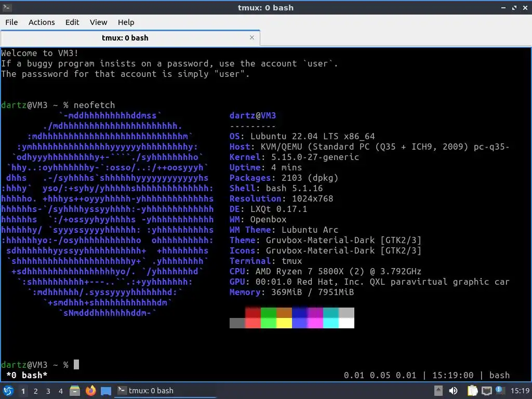Screen dimensions: 532x399
Task: Click the 'WM Theme: Lubuntu Arc' line
Action: 284,230
